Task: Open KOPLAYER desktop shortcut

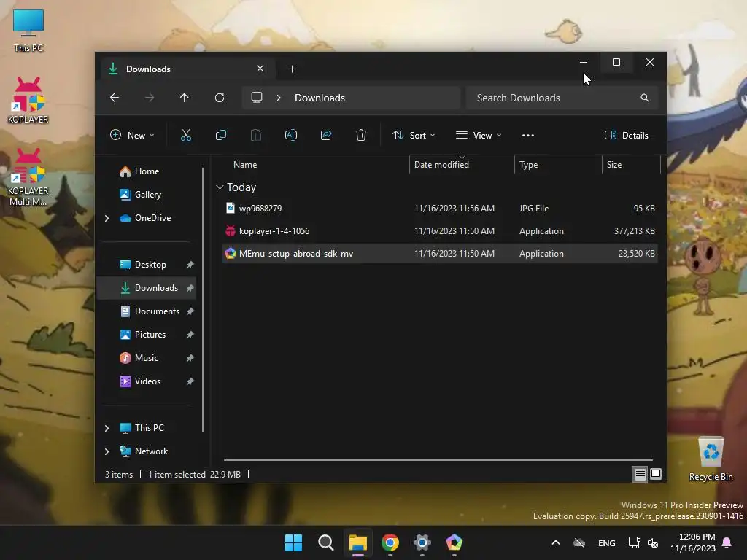Action: coord(28,100)
